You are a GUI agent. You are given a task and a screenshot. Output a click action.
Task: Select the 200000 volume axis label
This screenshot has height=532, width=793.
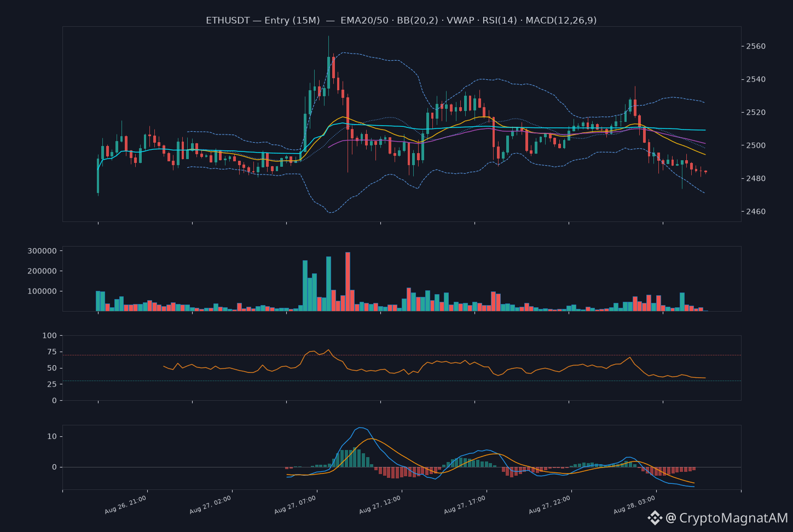(42, 271)
